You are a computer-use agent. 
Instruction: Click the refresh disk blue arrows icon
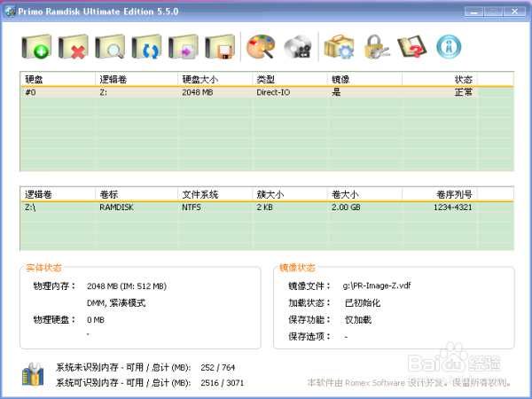[x=146, y=47]
